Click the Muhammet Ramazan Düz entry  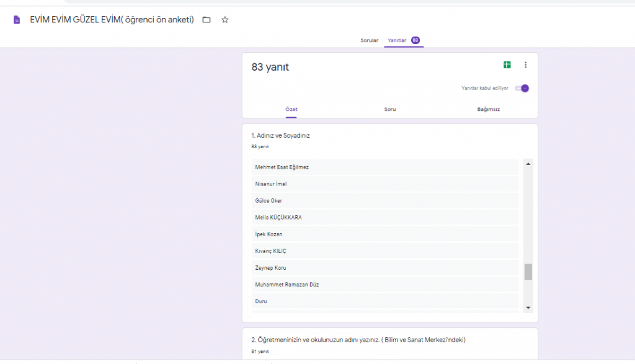pyautogui.click(x=286, y=285)
